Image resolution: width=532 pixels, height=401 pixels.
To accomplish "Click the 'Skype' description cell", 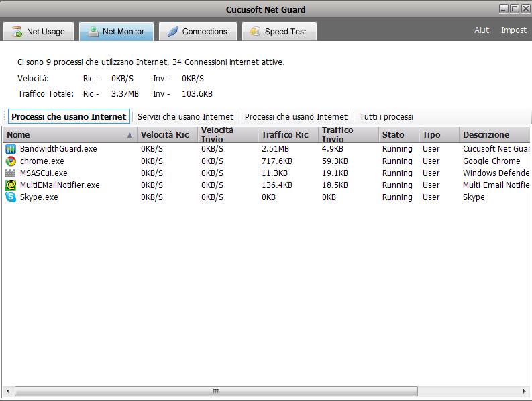I will (x=474, y=197).
